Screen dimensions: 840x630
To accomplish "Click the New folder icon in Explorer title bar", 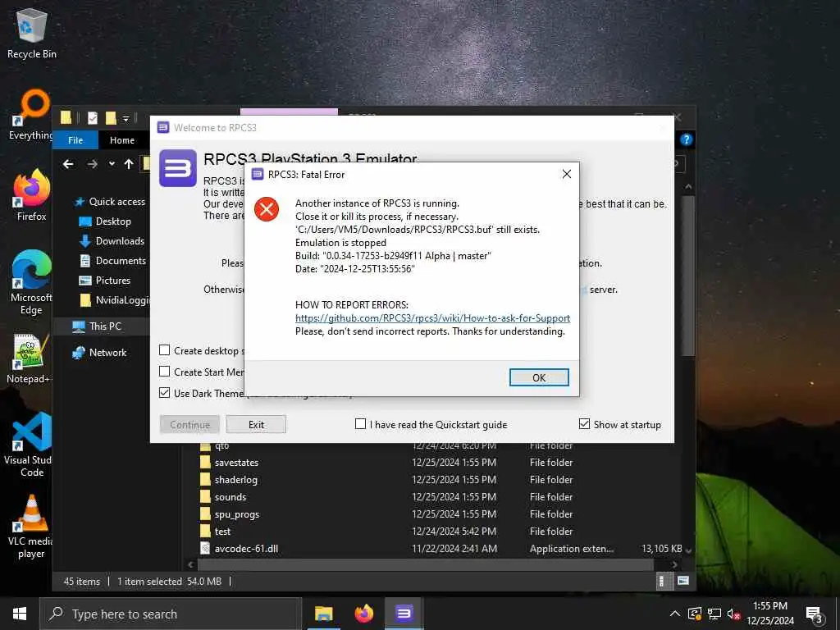I will (111, 118).
